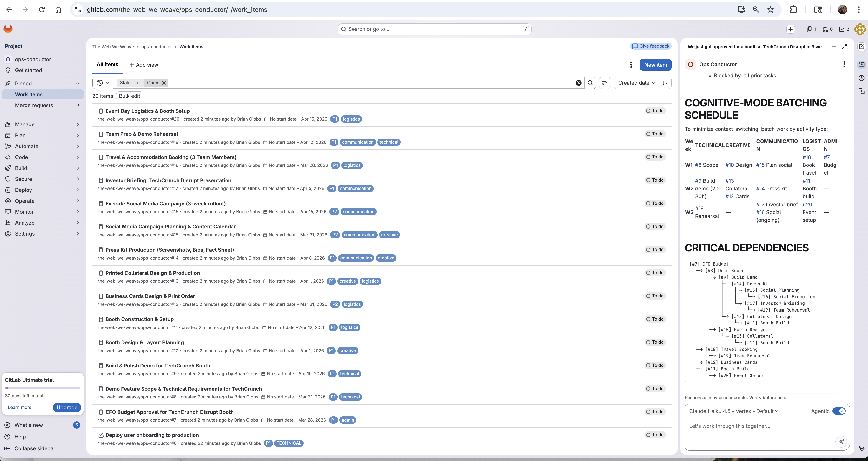Click the logistics label on item #20
This screenshot has width=868, height=461.
coord(351,119)
